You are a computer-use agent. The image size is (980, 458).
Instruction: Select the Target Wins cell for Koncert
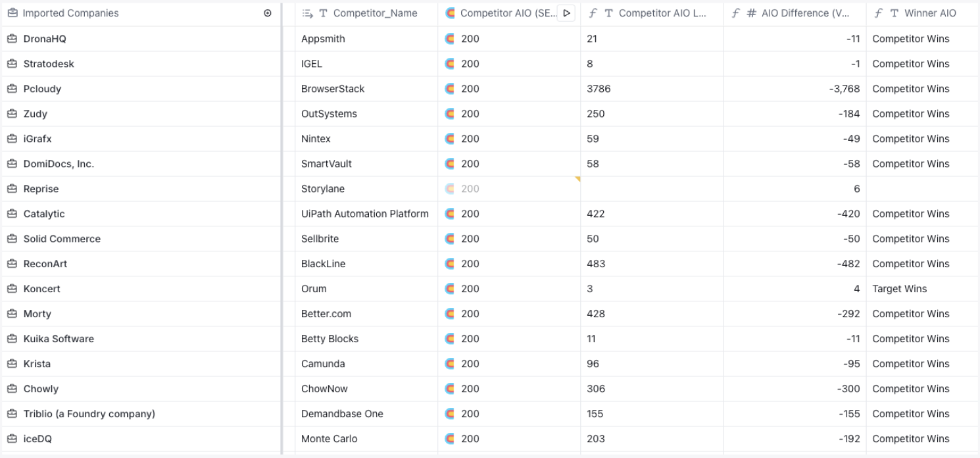pyautogui.click(x=899, y=289)
